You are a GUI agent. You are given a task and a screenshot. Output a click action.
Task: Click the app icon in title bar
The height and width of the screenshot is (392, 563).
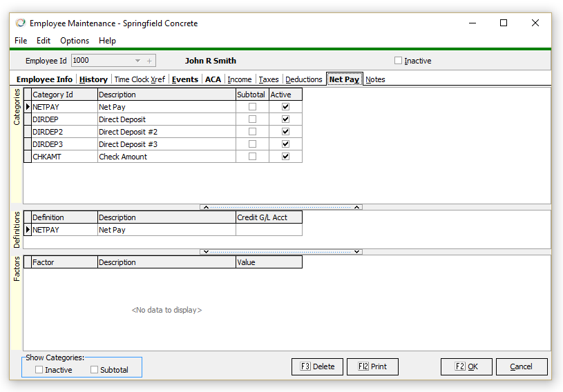click(x=21, y=23)
